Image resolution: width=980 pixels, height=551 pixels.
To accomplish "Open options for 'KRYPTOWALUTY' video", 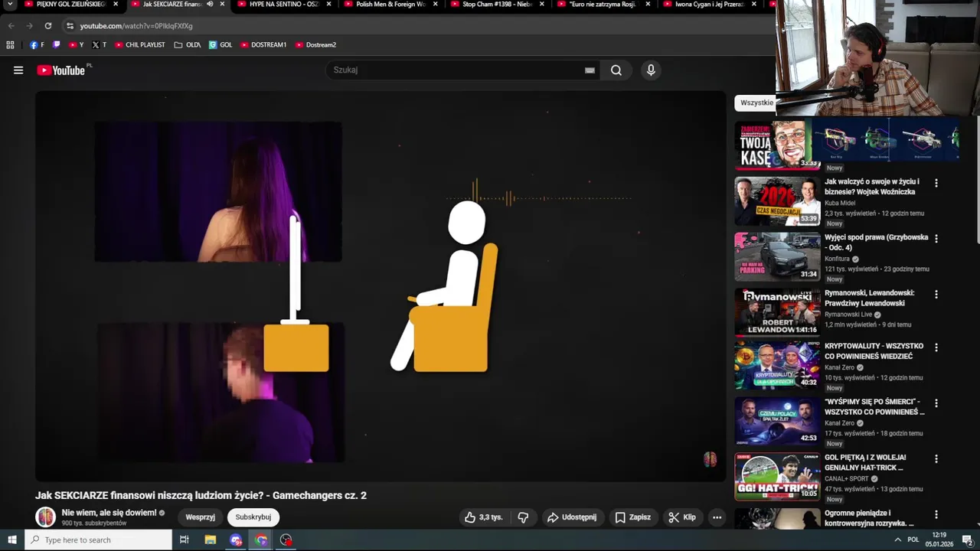I will [936, 347].
